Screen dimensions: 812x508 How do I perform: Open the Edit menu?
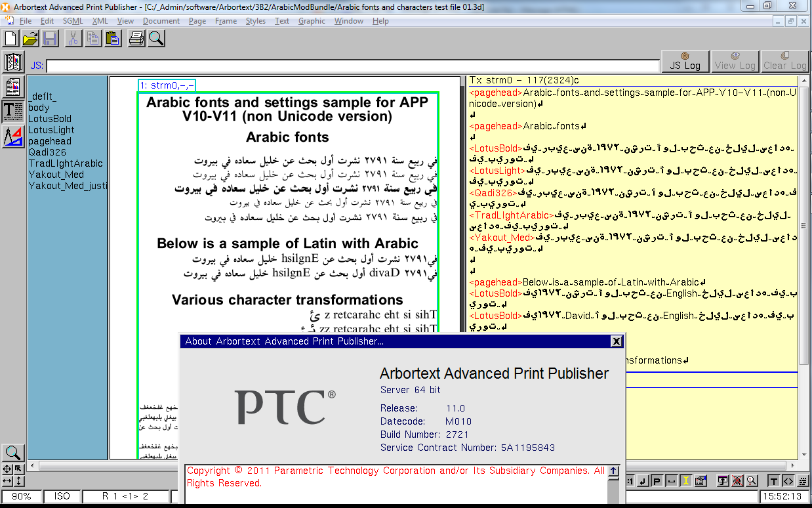click(x=47, y=21)
